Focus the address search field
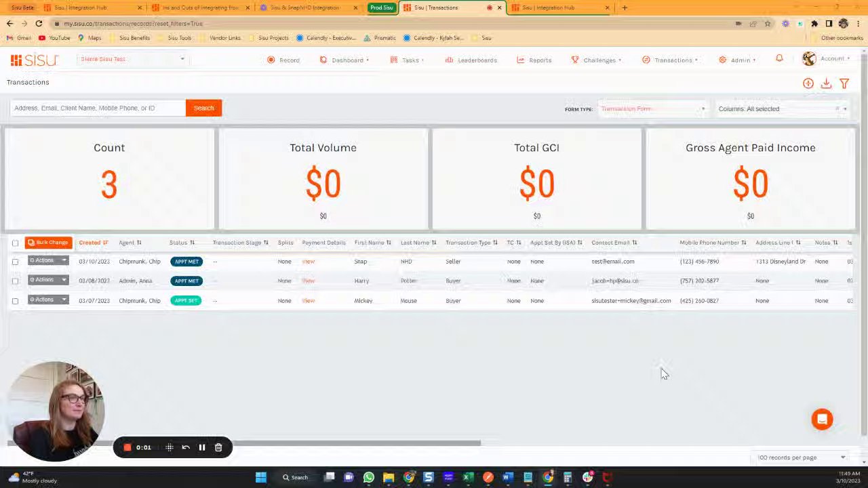This screenshot has height=488, width=868. point(98,108)
